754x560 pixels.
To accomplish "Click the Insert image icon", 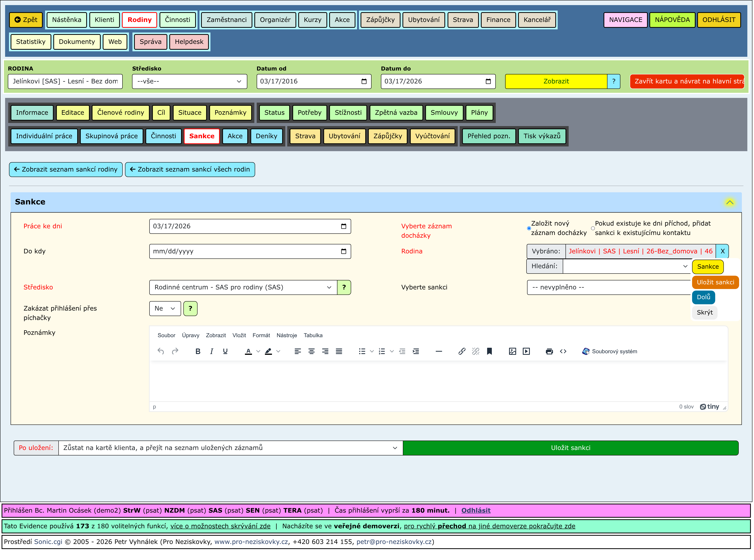I will coord(513,351).
